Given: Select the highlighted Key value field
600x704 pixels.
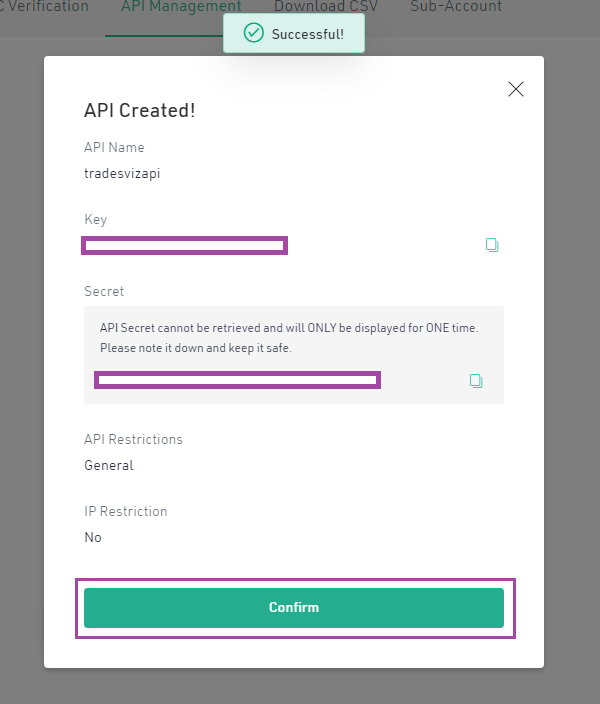Looking at the screenshot, I should [x=185, y=245].
